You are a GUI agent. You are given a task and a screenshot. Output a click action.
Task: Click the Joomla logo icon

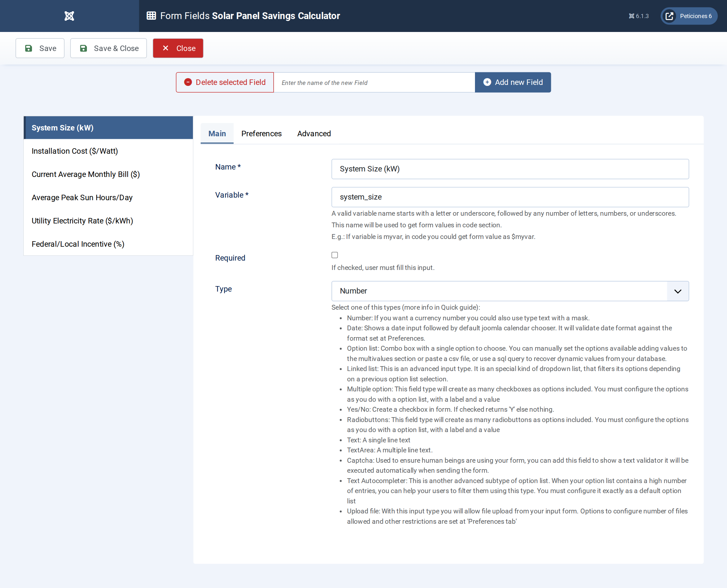coord(69,16)
